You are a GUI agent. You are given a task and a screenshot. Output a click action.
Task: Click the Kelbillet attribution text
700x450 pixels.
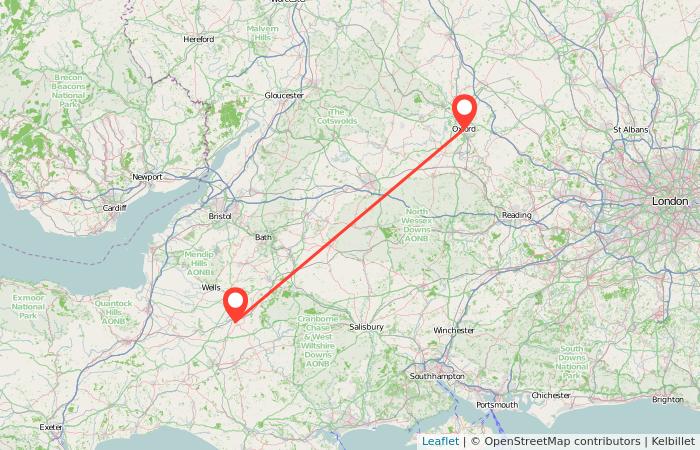[x=673, y=442]
